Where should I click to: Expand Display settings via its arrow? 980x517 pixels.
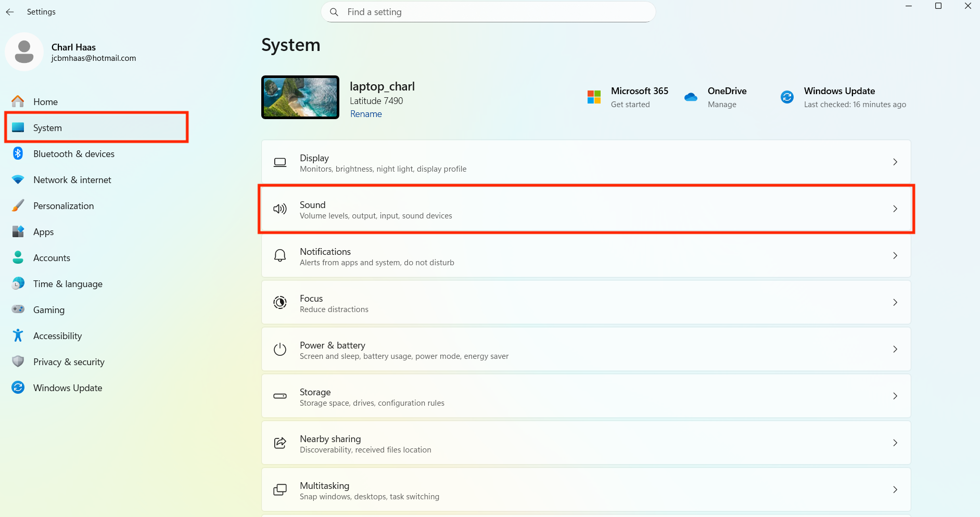pos(895,162)
